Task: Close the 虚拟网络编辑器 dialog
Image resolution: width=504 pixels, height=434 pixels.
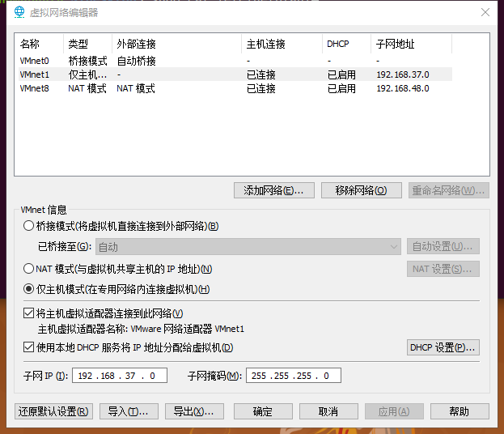Action: click(x=485, y=12)
